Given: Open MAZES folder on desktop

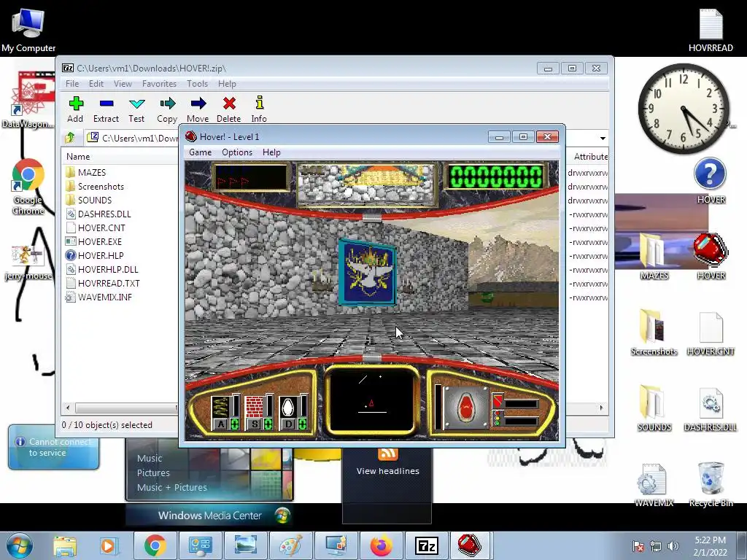Looking at the screenshot, I should [x=654, y=257].
